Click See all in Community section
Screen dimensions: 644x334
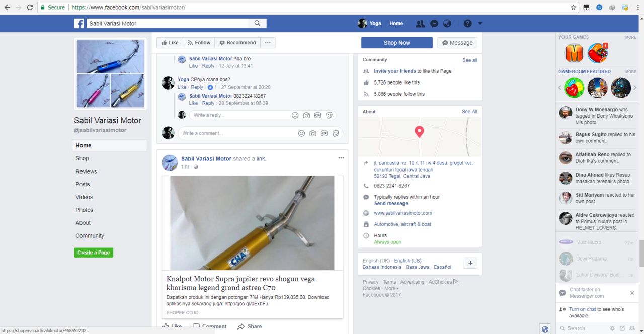(470, 60)
